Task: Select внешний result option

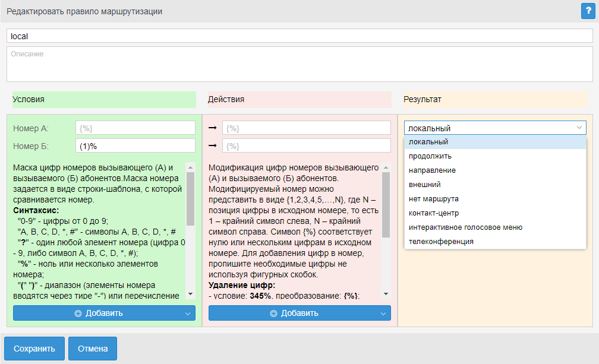Action: (x=425, y=185)
